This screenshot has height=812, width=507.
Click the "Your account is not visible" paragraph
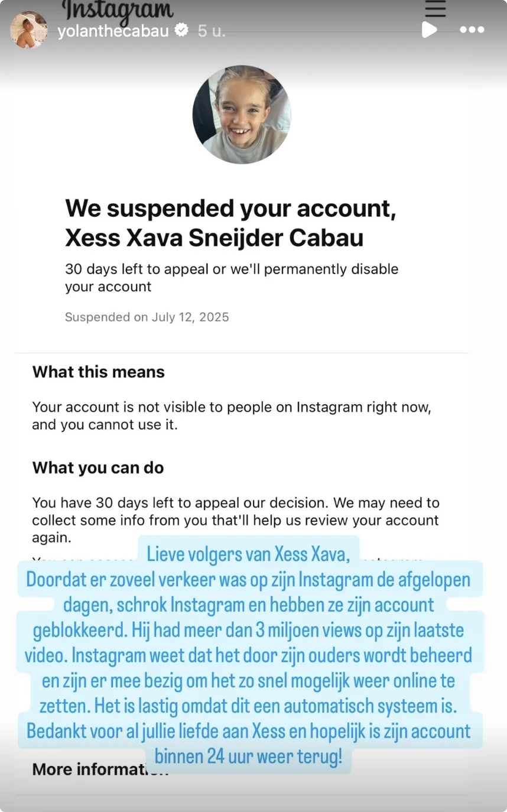(232, 415)
